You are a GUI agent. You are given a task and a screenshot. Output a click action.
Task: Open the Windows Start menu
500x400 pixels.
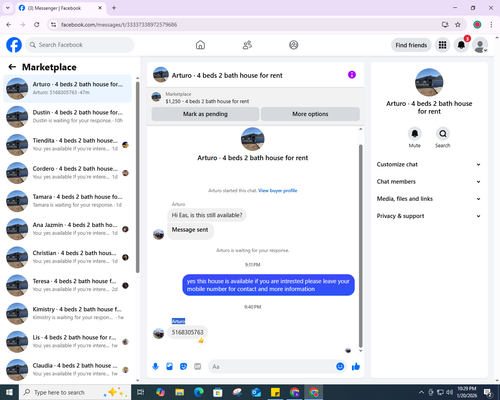tap(9, 392)
